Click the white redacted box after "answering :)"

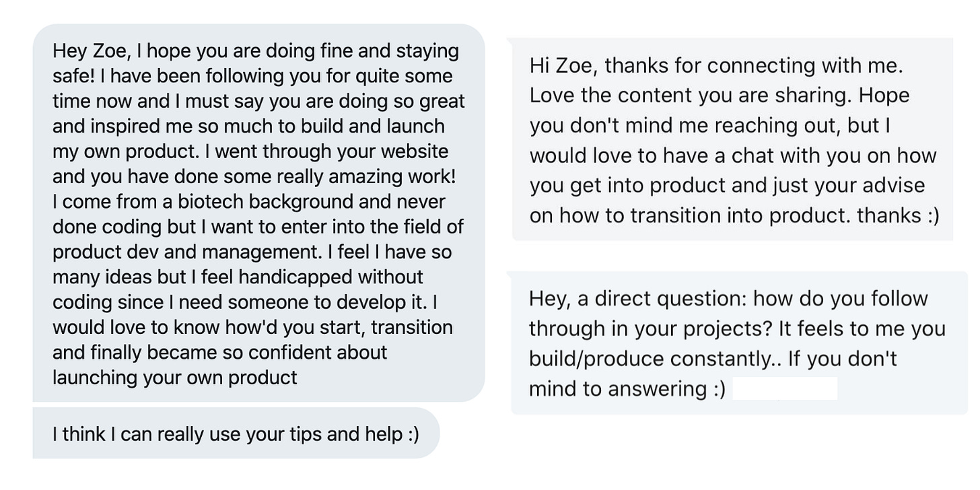(784, 388)
